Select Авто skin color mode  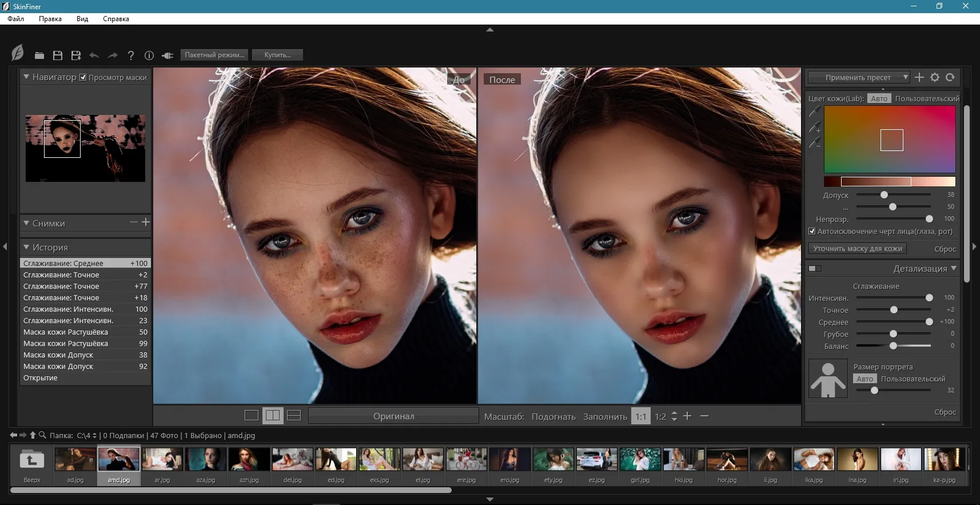coord(879,98)
